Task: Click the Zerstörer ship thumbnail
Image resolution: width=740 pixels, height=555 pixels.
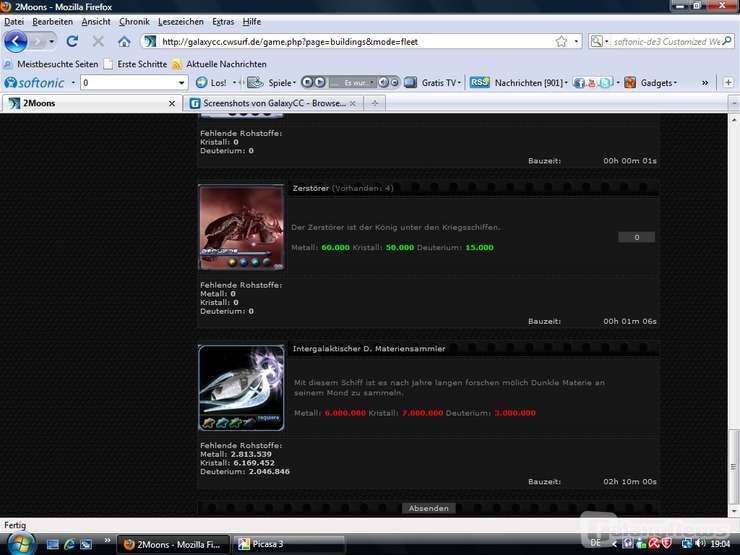Action: point(241,227)
